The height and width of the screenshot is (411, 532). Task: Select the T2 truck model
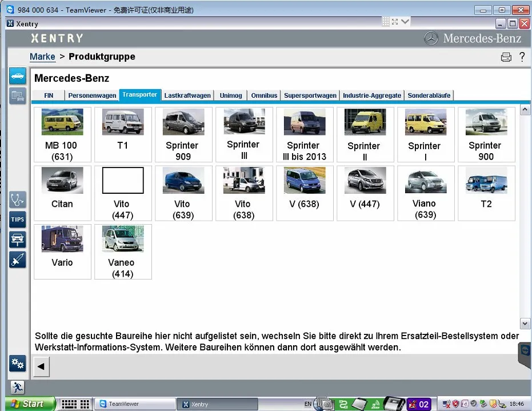point(486,193)
